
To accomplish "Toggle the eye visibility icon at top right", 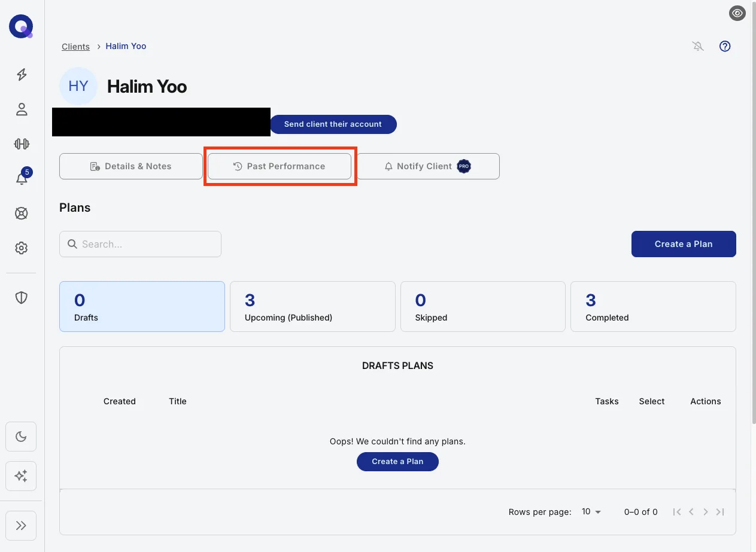I will tap(737, 13).
